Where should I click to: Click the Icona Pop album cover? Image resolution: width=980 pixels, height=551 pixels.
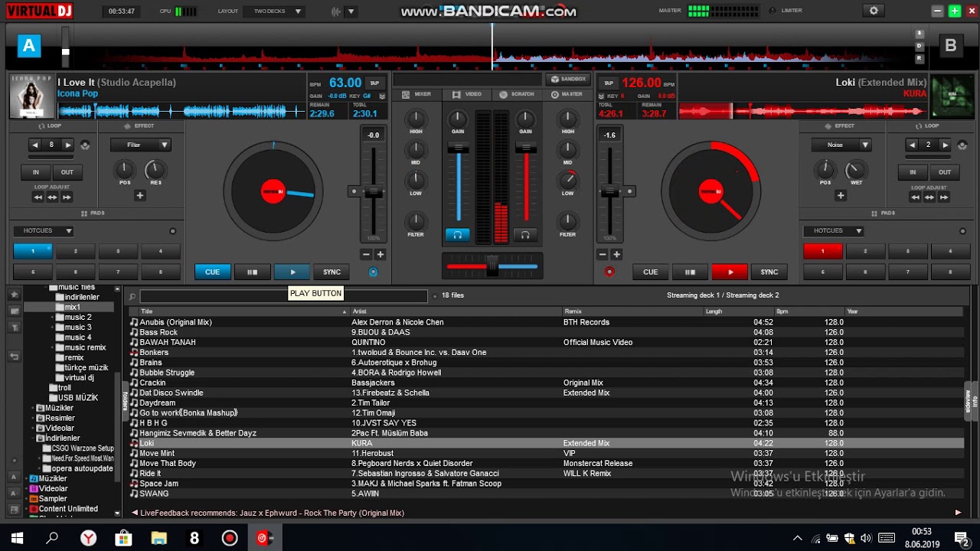[31, 97]
